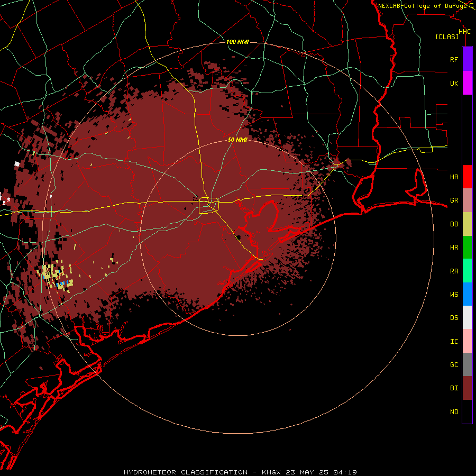The width and height of the screenshot is (476, 476).
Task: Select the GR pink legend swatch
Action: 467,200
